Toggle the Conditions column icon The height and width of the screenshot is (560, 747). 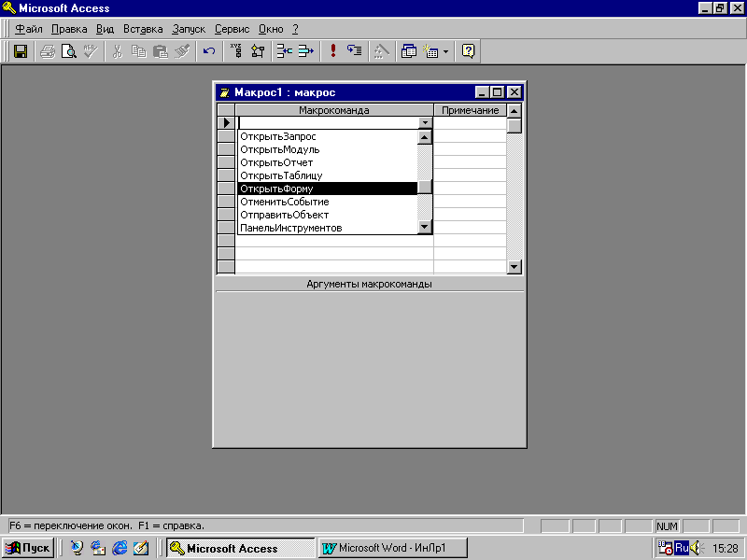(x=258, y=51)
